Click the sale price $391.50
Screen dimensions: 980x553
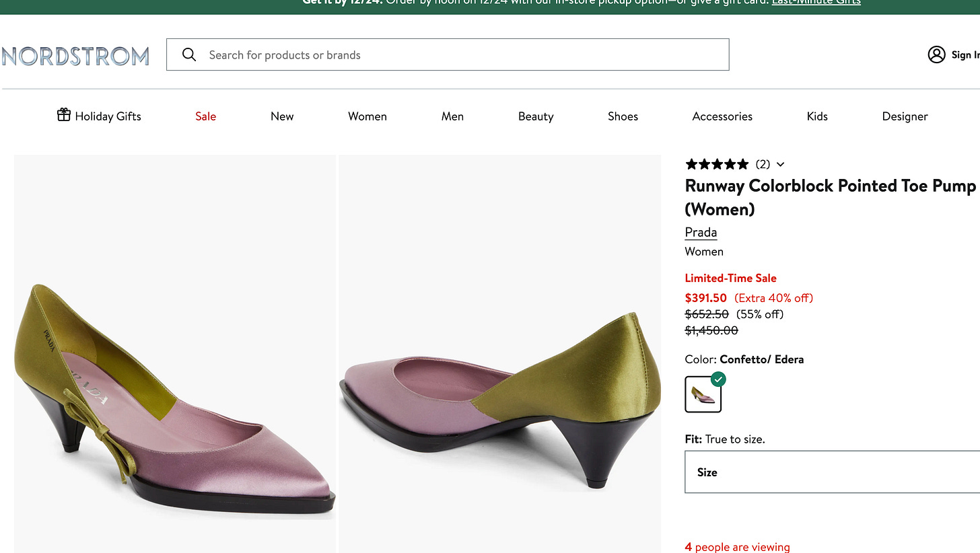pyautogui.click(x=706, y=297)
